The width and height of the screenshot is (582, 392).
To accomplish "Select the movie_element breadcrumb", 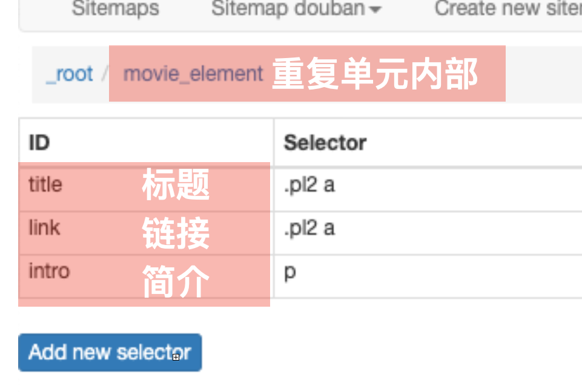I will pyautogui.click(x=193, y=74).
